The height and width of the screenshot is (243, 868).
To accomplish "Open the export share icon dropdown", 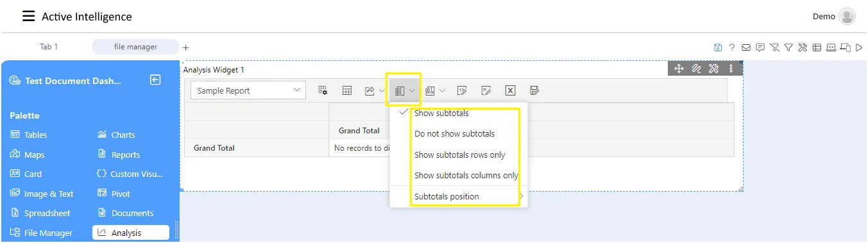I will tap(374, 91).
